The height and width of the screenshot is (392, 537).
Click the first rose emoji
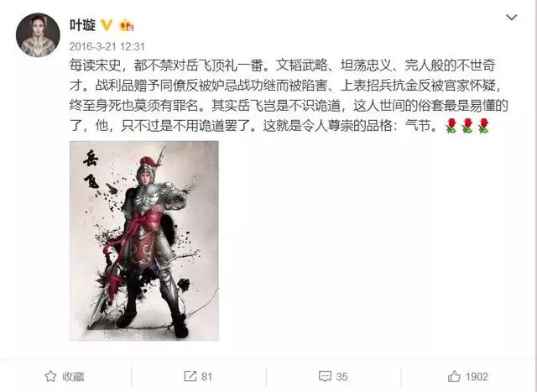451,126
